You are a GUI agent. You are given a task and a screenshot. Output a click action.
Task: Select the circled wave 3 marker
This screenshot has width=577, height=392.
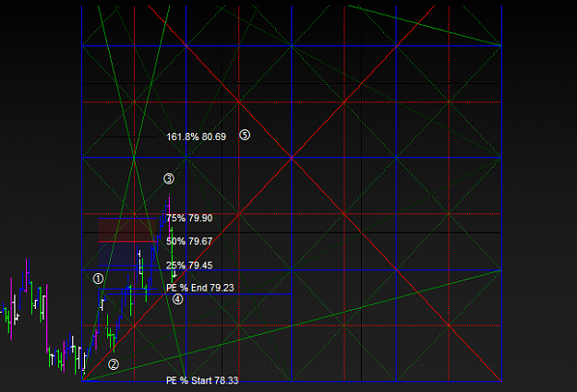[x=169, y=179]
